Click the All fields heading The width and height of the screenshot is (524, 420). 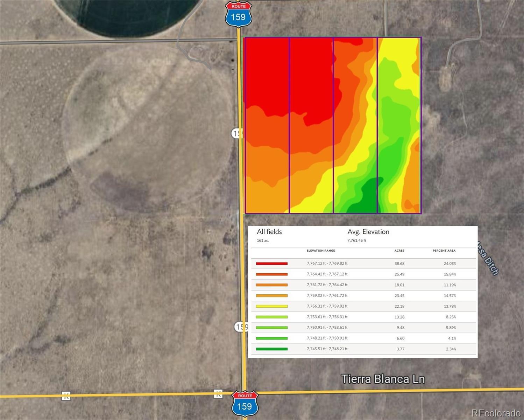(x=269, y=232)
